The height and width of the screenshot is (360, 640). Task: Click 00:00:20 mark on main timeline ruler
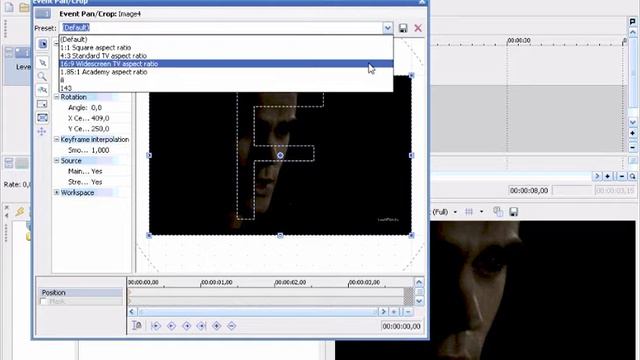tap(518, 40)
